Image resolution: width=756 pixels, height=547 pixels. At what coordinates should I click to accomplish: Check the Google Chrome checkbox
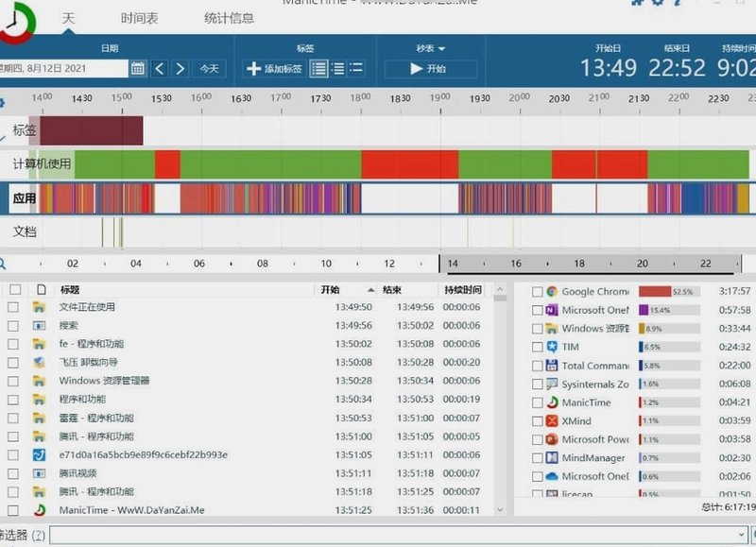pyautogui.click(x=537, y=292)
